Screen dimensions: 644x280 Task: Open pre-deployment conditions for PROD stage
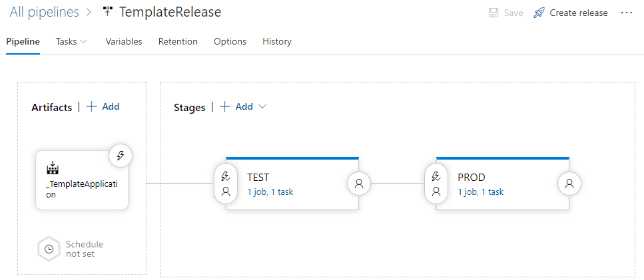(x=436, y=184)
